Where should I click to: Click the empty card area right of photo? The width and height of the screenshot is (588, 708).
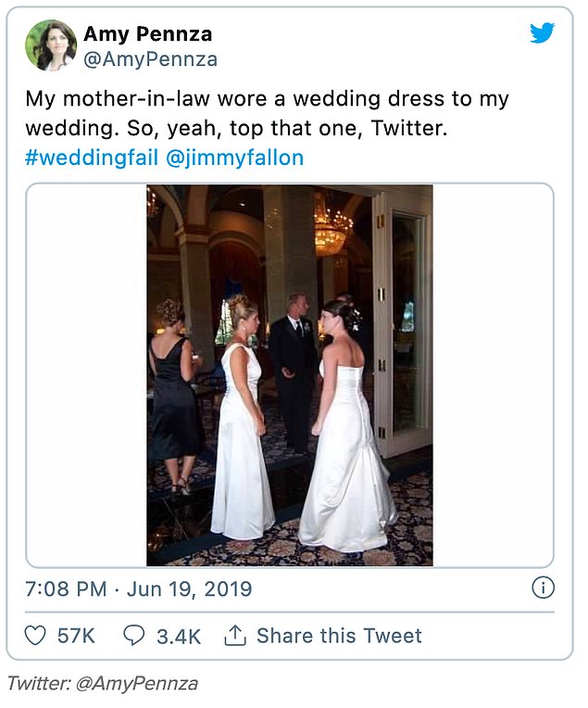point(491,375)
